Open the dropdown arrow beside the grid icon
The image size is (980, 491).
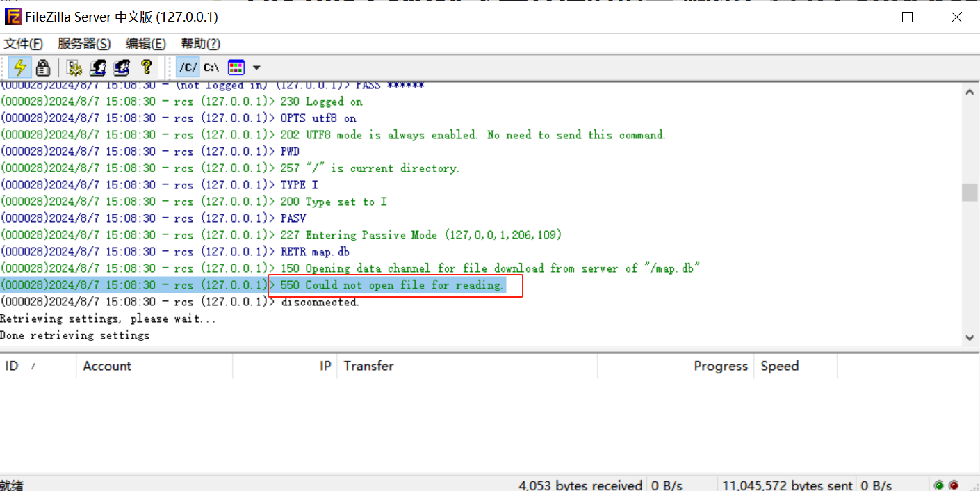[256, 67]
